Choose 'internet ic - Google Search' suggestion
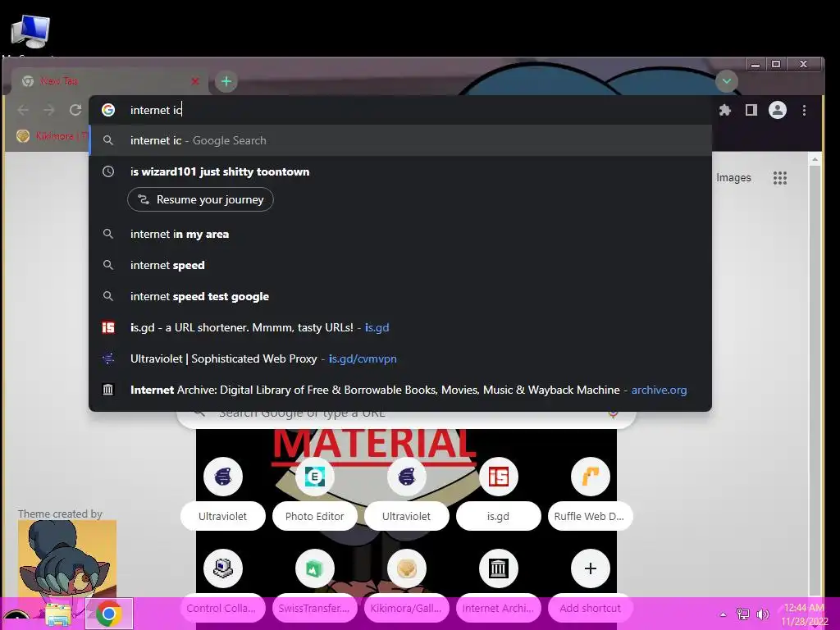 point(400,140)
